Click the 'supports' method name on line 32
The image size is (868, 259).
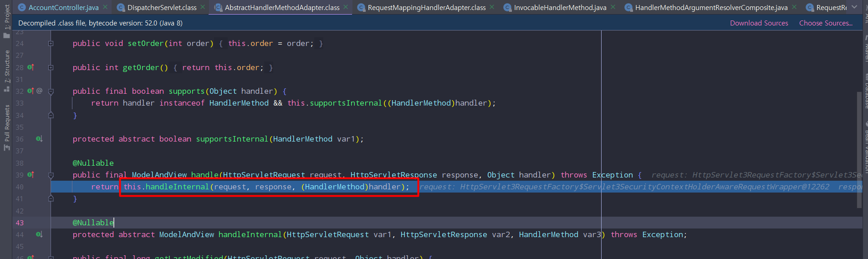coord(187,91)
